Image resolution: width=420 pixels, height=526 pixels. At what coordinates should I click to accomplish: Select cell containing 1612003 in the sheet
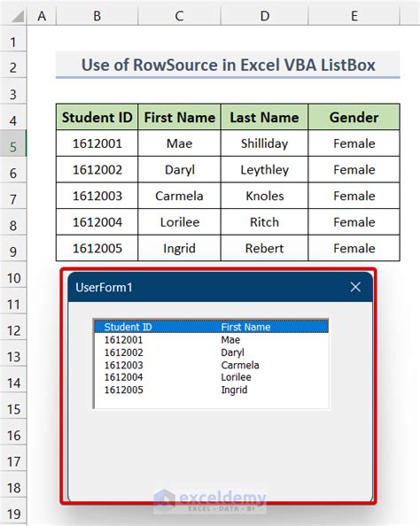tap(97, 196)
